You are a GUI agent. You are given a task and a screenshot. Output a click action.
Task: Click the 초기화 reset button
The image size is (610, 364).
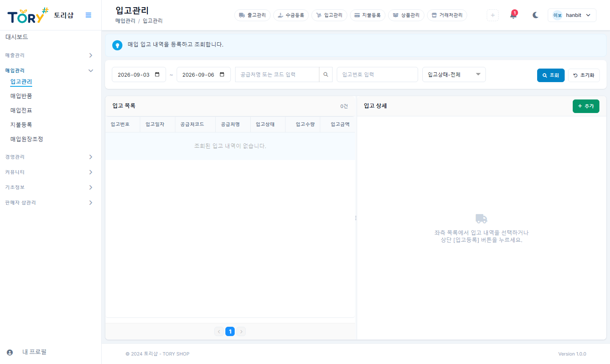click(x=584, y=75)
